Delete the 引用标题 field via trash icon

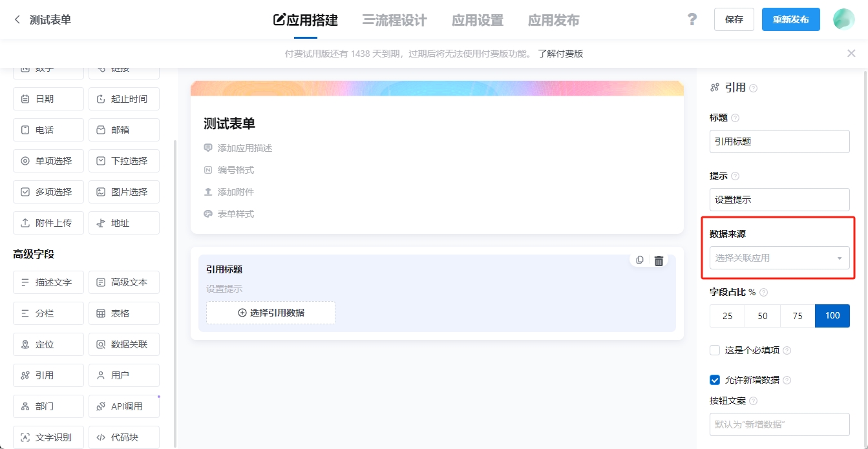(x=659, y=259)
